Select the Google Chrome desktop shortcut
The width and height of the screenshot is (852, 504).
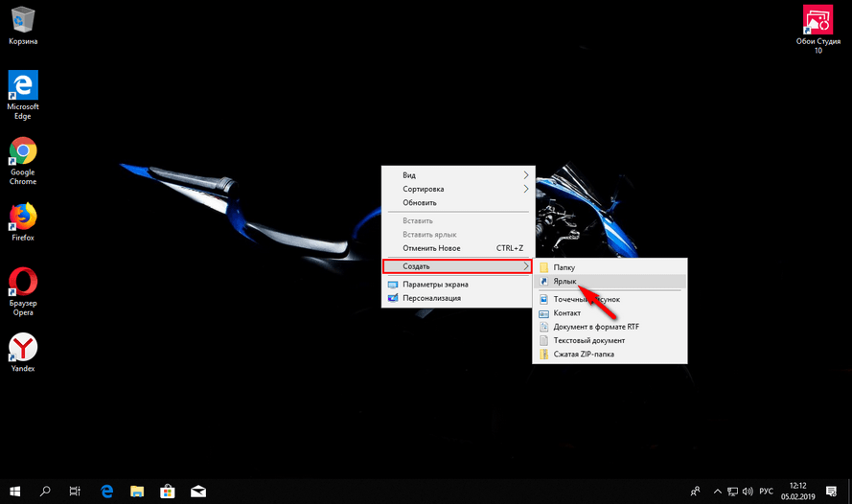click(23, 161)
